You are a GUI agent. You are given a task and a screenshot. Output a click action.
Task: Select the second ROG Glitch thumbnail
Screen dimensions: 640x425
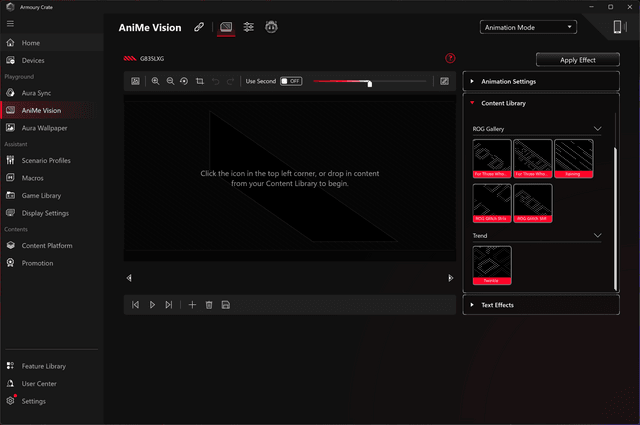point(533,203)
